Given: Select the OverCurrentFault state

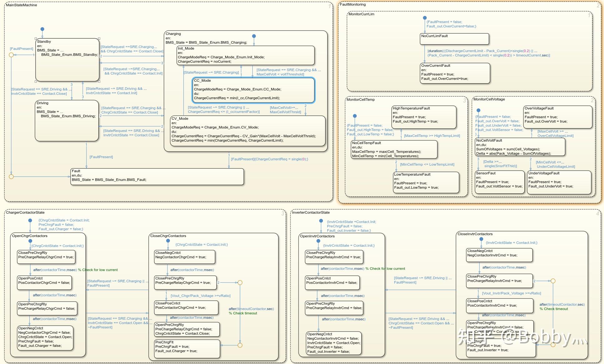Looking at the screenshot, I should click(x=455, y=73).
